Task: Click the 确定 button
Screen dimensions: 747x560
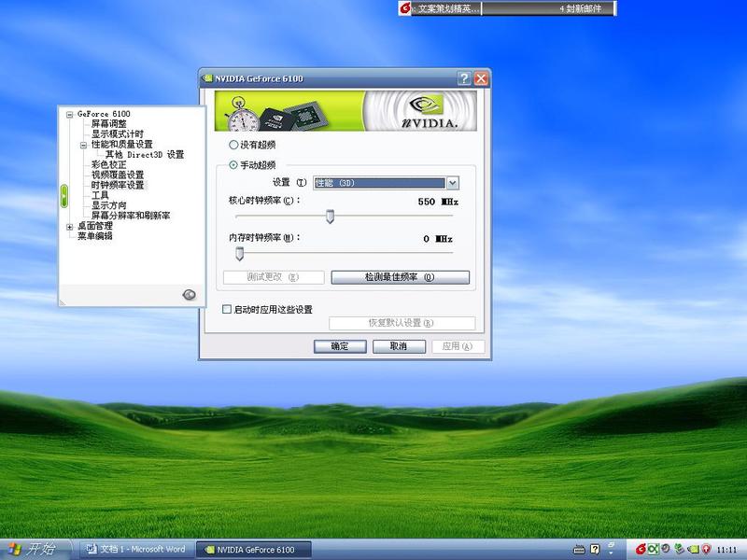Action: 340,346
